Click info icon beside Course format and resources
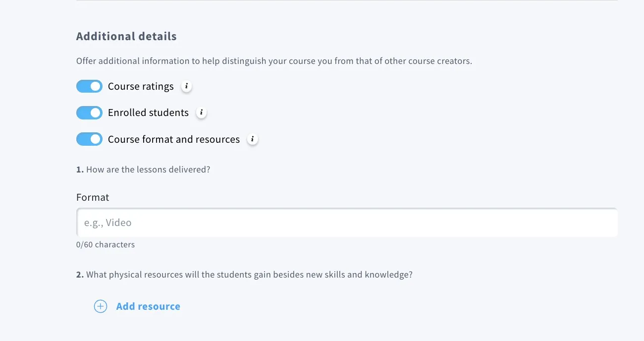644x341 pixels. point(253,139)
